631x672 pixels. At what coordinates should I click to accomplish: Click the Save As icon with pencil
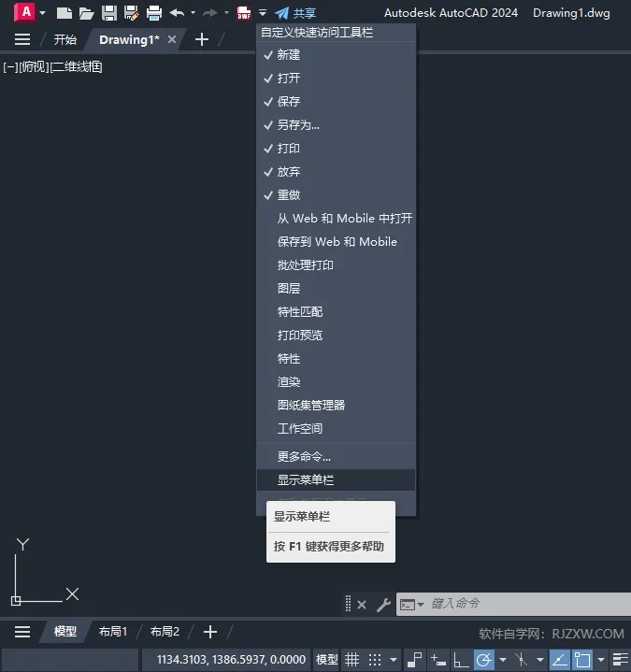coord(132,13)
